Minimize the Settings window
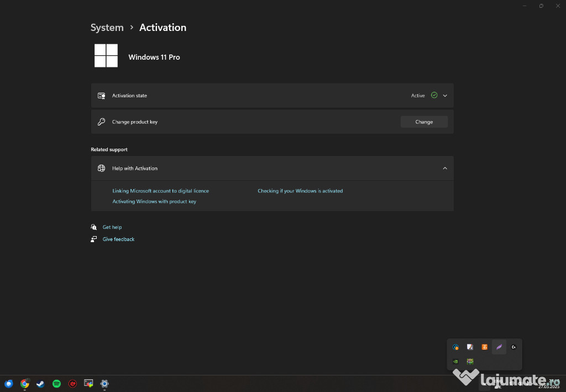566x392 pixels. coord(525,6)
